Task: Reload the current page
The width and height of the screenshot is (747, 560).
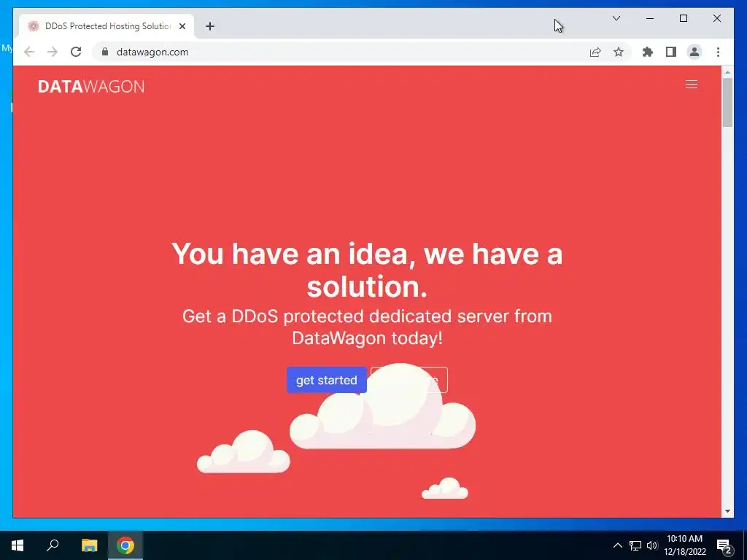Action: (76, 52)
